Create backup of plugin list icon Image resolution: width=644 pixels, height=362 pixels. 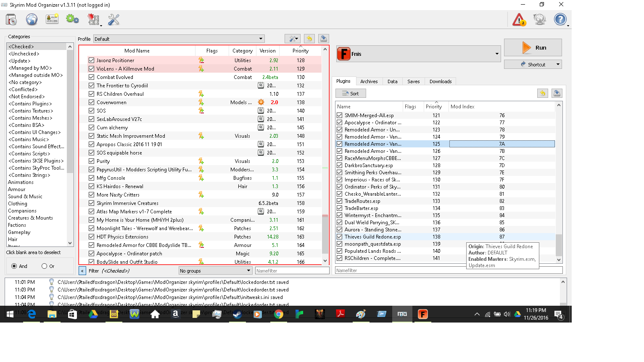(557, 93)
